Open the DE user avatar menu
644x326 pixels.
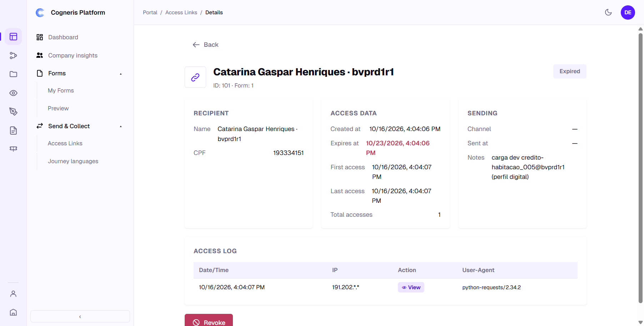click(628, 12)
